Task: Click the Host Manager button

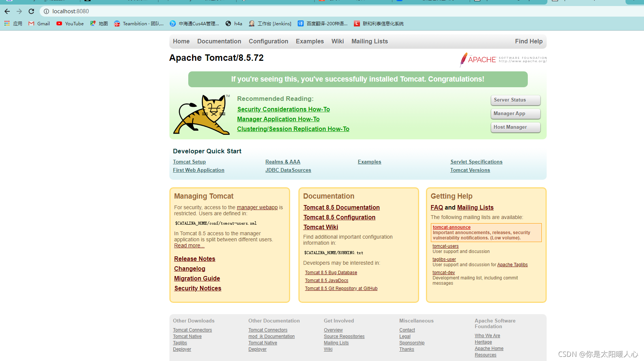Action: pyautogui.click(x=515, y=127)
